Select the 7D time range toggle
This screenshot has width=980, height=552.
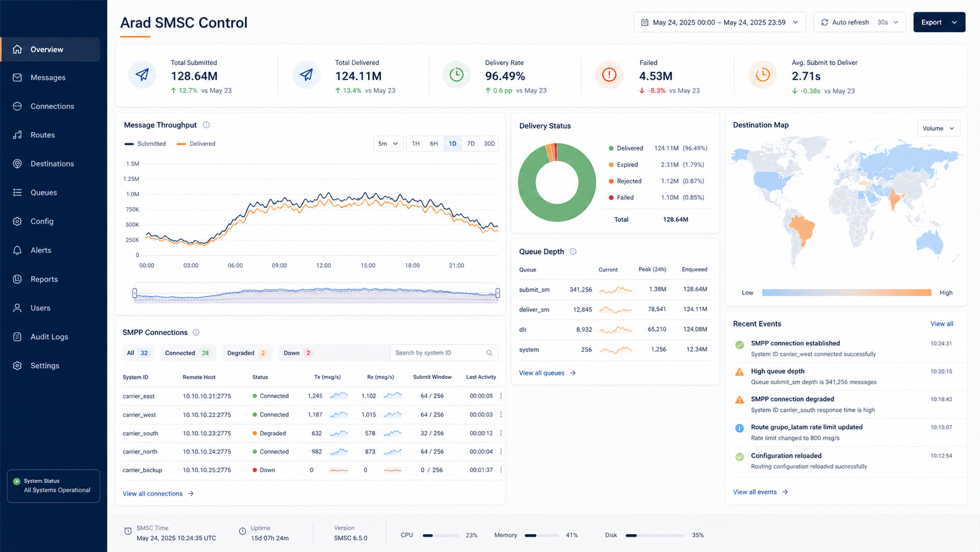pyautogui.click(x=471, y=144)
